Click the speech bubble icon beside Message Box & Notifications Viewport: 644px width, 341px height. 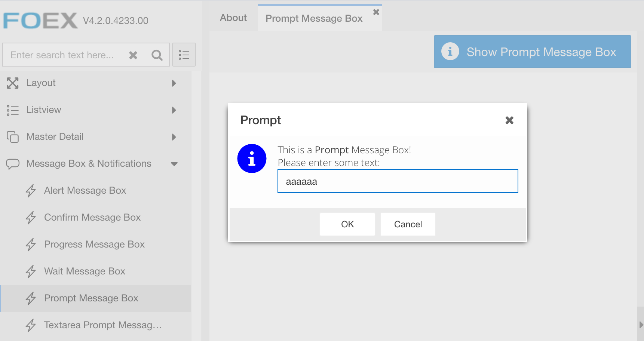[13, 164]
